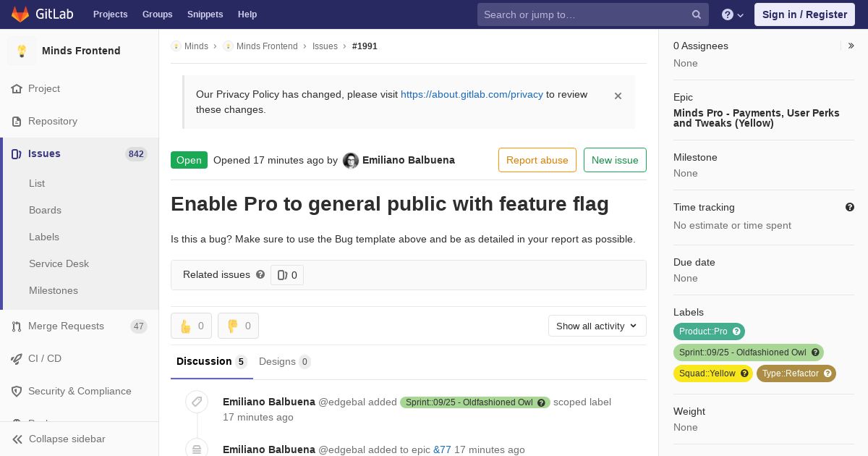Give the issue a thumbs down
Screen dimensions: 868x456
tap(238, 326)
